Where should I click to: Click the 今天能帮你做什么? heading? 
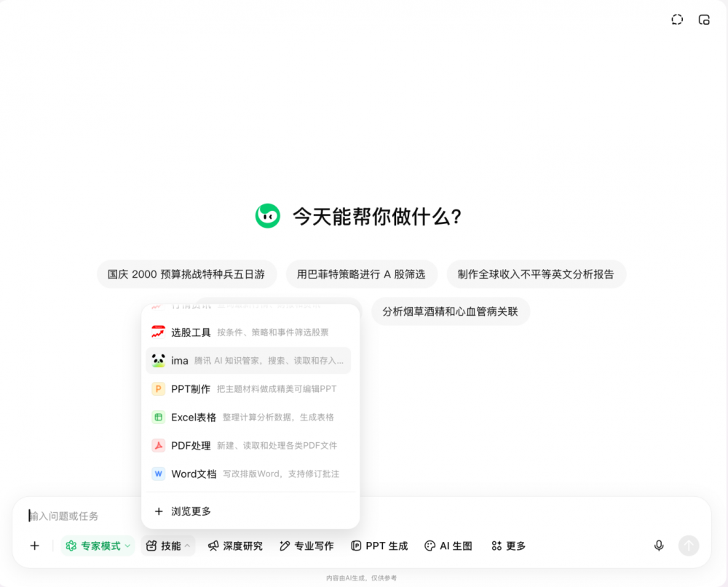click(x=377, y=216)
